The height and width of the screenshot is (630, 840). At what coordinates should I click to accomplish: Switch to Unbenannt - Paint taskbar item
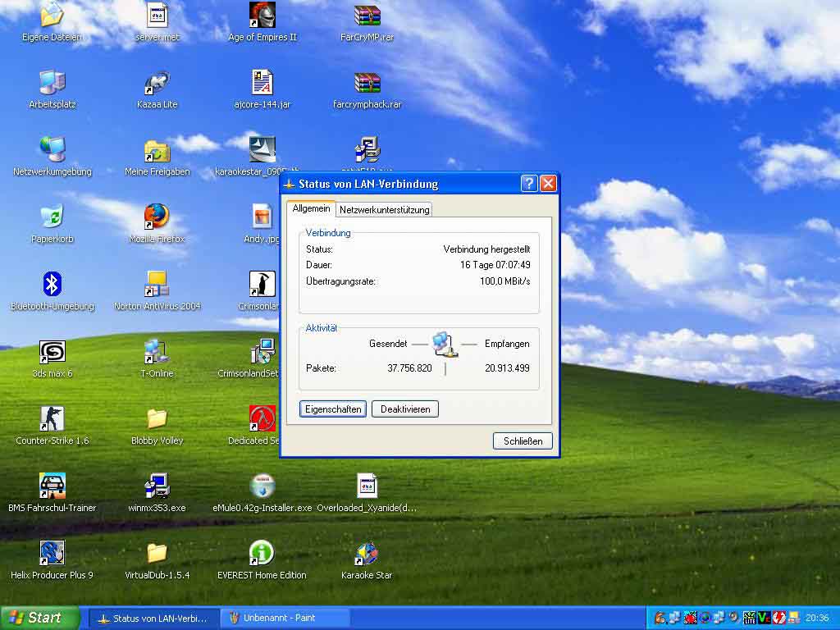(x=285, y=619)
